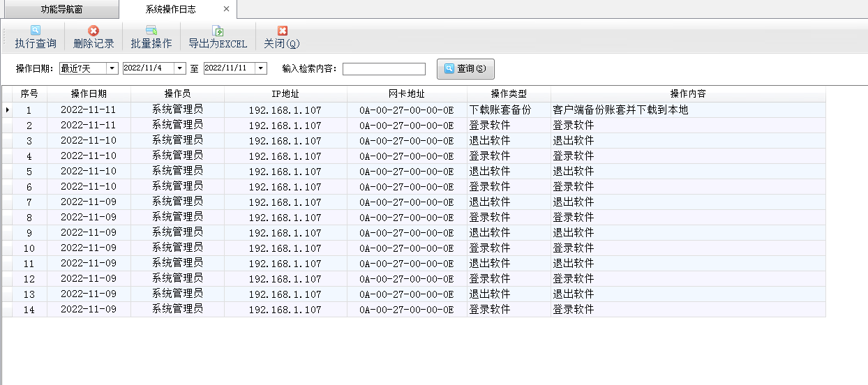This screenshot has height=385, width=868.
Task: Click the IP地址 column header
Action: [x=285, y=94]
